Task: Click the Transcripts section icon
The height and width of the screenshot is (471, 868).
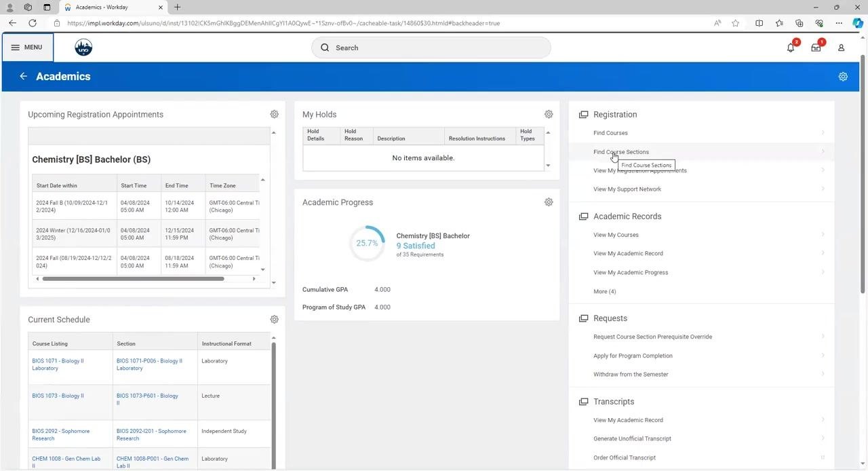Action: click(x=583, y=402)
